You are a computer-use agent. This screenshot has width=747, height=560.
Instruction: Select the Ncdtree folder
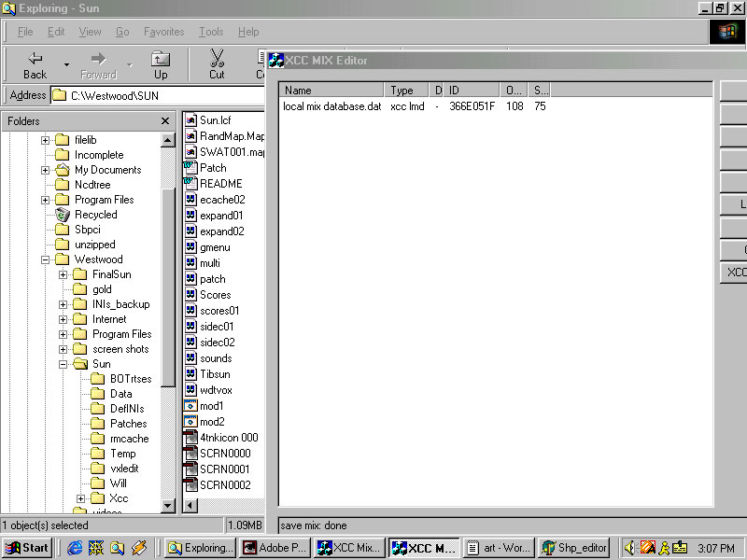pos(82,185)
